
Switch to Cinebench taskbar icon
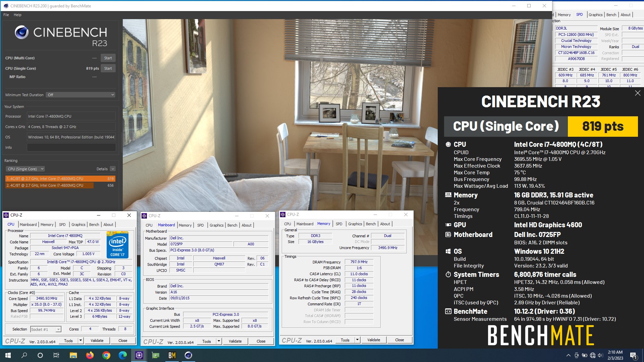(188, 355)
